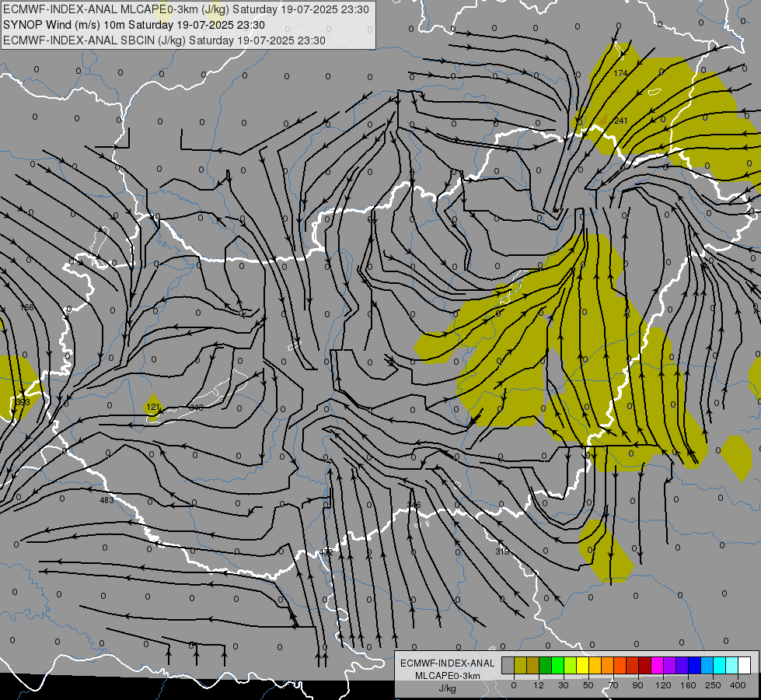Screen dimensions: 761x700
Task: Click the dark green legend swatch
Action: (545, 665)
